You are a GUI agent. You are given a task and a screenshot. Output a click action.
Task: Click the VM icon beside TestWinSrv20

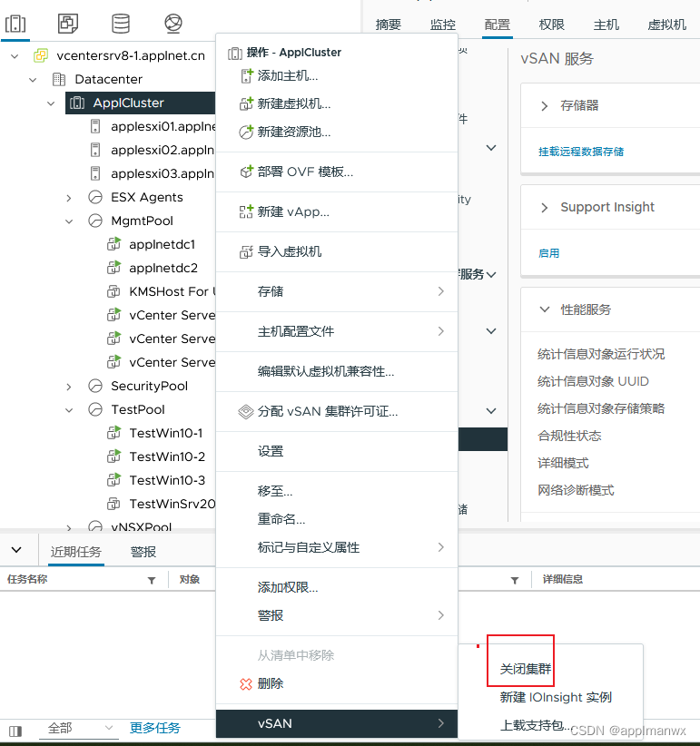click(113, 504)
